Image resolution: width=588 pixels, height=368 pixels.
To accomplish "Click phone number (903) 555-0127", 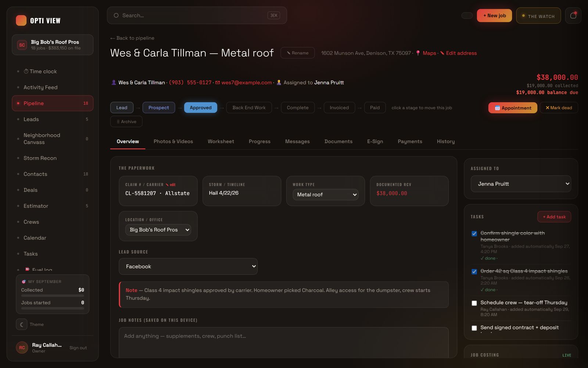I will (190, 82).
